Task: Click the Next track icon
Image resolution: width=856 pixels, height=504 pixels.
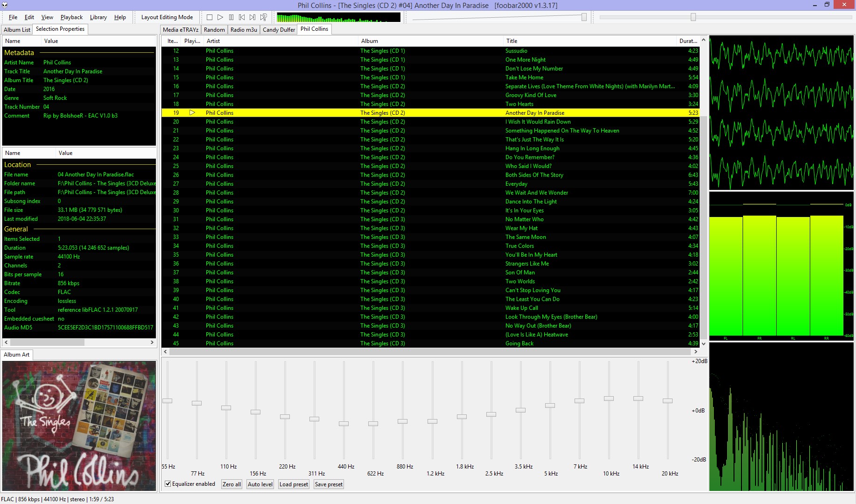Action: pos(252,17)
